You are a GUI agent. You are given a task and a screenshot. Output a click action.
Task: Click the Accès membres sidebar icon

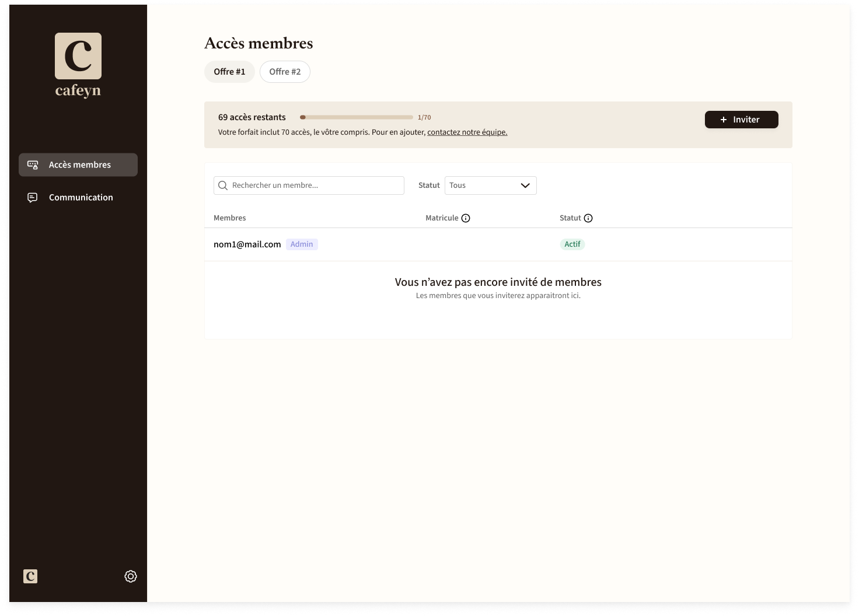[x=33, y=165]
